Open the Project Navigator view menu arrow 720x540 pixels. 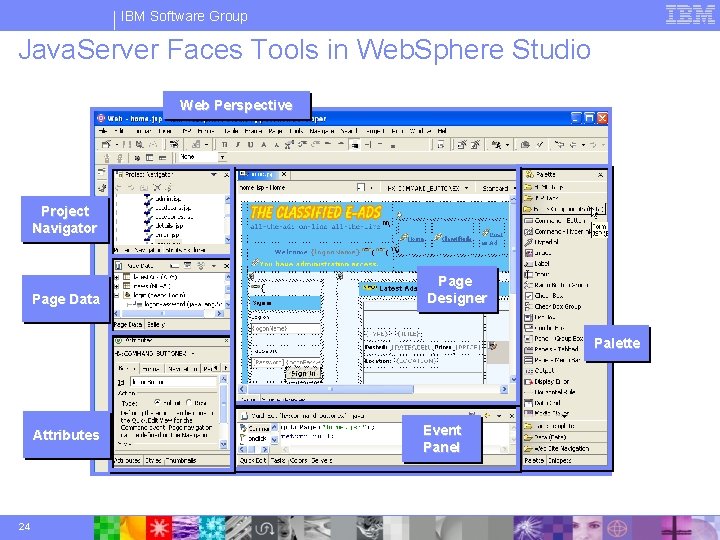click(x=214, y=174)
